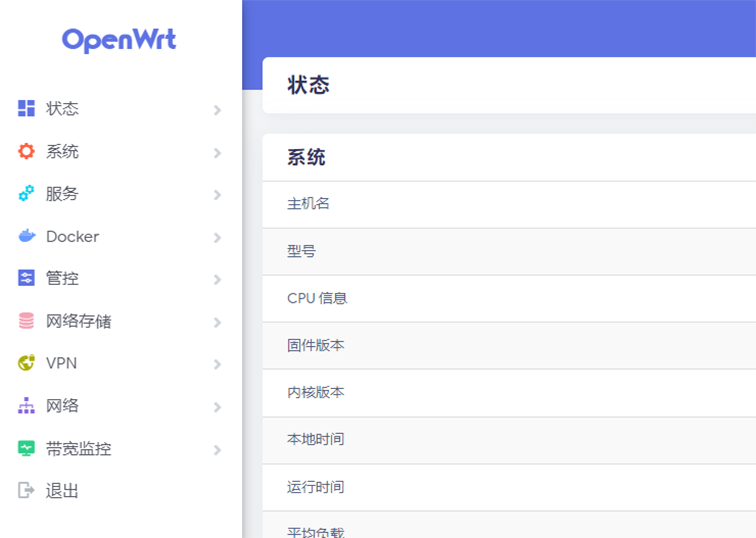
Task: Click the 网络存储 pink database icon
Action: point(26,321)
